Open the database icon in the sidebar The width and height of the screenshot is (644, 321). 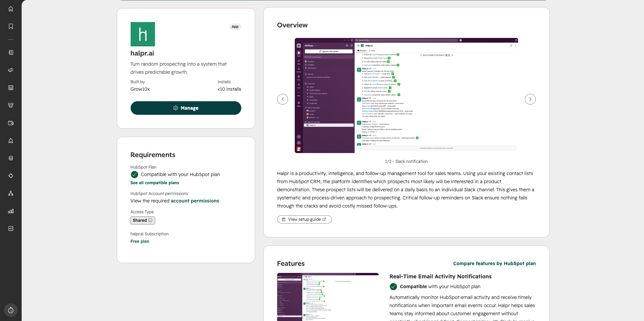11,158
